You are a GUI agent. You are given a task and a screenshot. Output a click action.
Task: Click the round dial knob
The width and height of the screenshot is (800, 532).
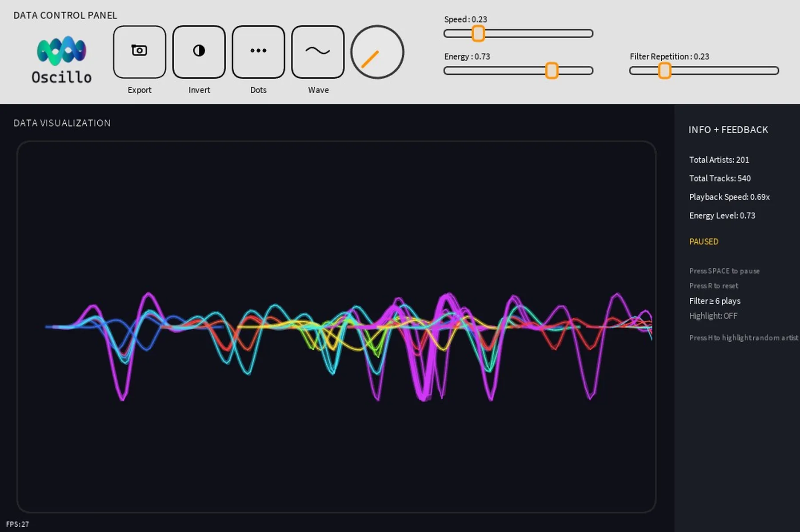(x=377, y=52)
